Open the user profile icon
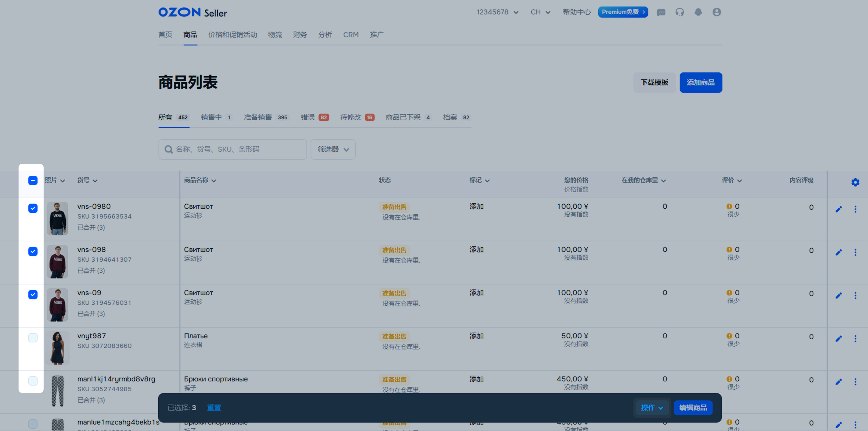The height and width of the screenshot is (431, 868). pyautogui.click(x=716, y=13)
